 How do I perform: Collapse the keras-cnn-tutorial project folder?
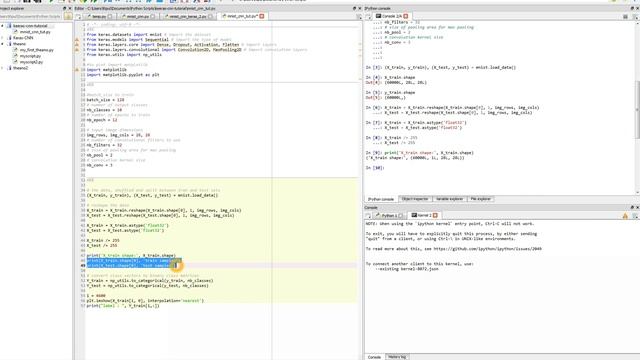(2, 26)
